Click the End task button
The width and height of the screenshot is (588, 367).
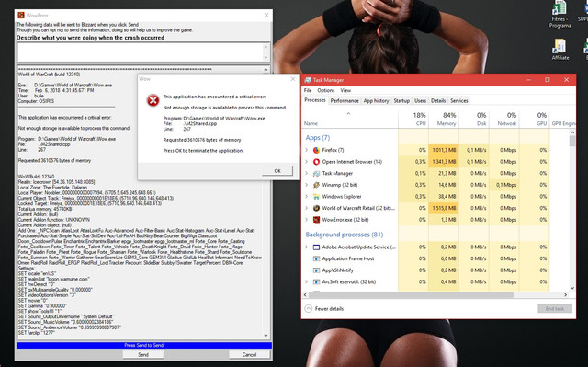555,308
